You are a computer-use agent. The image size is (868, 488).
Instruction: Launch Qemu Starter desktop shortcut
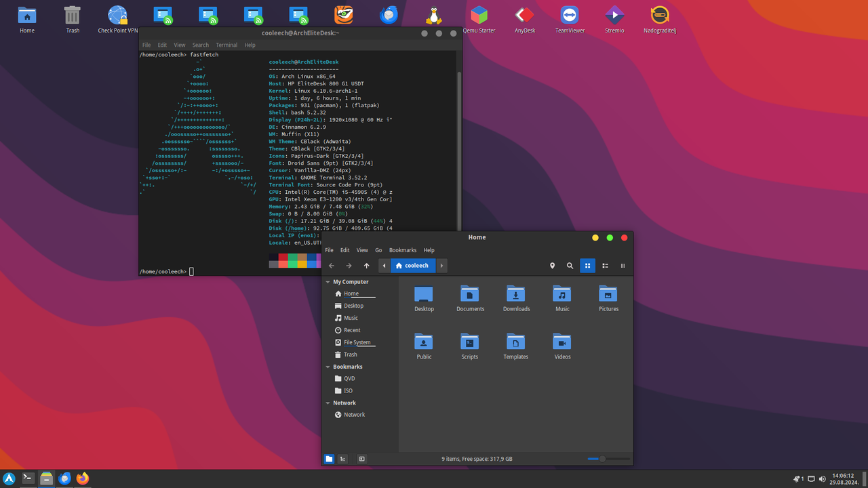(x=479, y=20)
